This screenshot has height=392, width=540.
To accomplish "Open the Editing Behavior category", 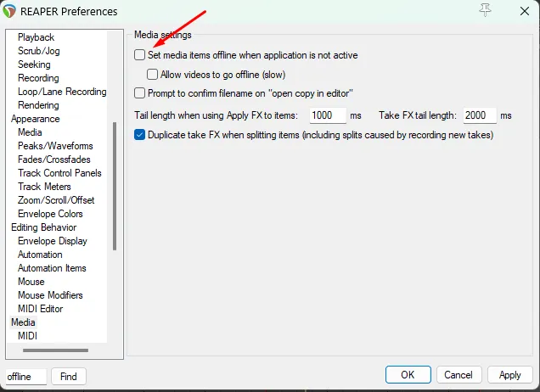I will 44,227.
